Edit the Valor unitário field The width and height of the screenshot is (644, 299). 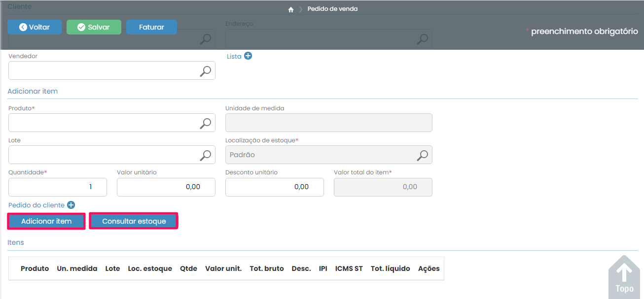click(166, 187)
